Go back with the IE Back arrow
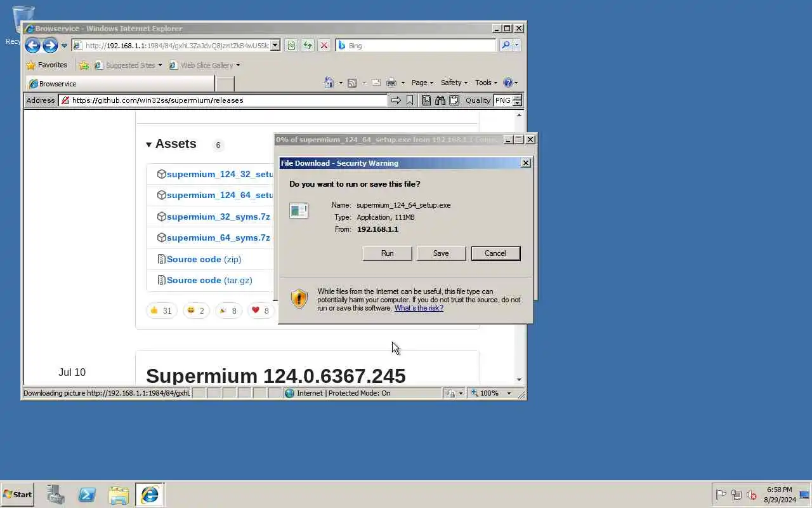Viewport: 812px width, 508px height. click(32, 45)
